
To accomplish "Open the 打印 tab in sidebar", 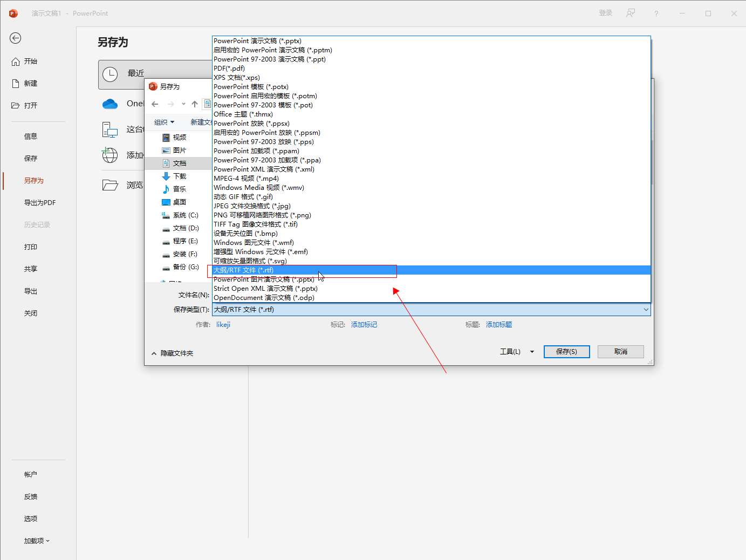I will pyautogui.click(x=31, y=247).
